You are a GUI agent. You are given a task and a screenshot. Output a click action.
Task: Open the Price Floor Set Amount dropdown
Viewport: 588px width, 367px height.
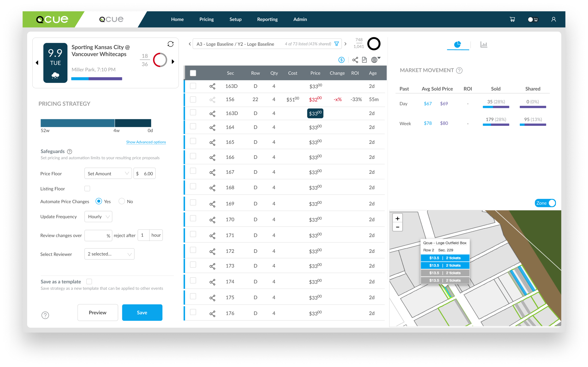point(108,174)
